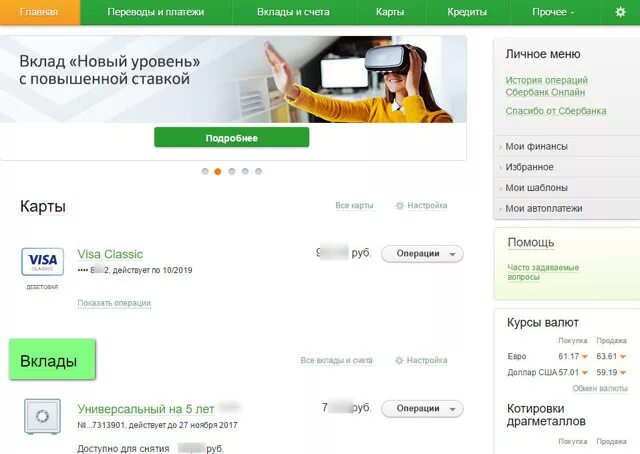Click the Euro selling rate arrow

click(x=622, y=357)
